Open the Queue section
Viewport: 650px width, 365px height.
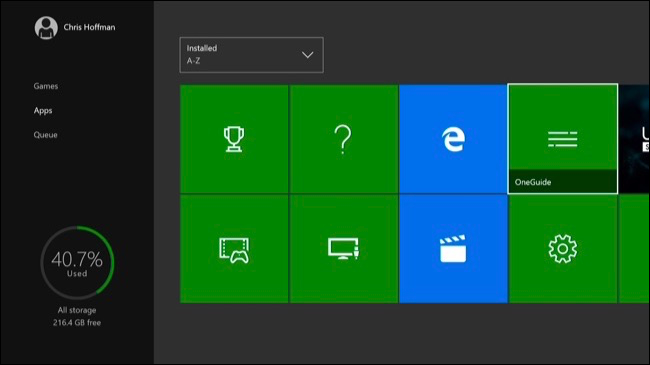(x=46, y=135)
